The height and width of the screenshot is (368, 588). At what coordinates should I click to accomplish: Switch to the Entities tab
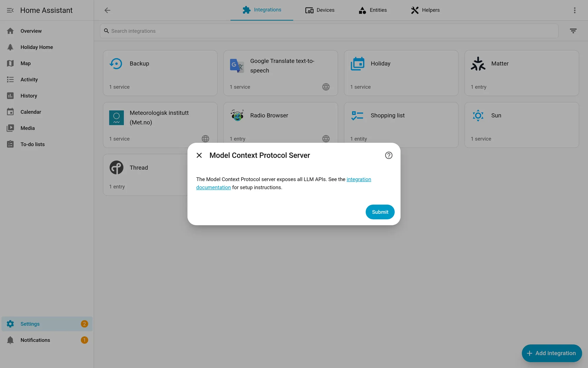pyautogui.click(x=372, y=10)
